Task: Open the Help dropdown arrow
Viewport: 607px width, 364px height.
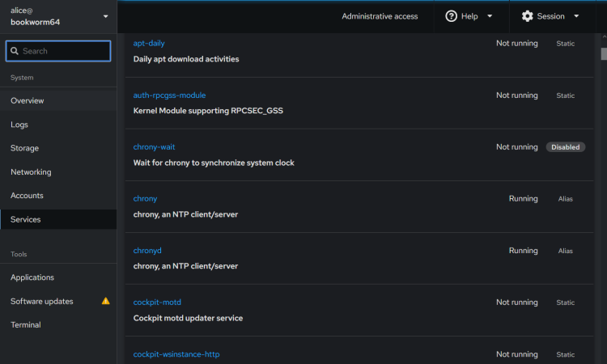Action: pyautogui.click(x=490, y=16)
